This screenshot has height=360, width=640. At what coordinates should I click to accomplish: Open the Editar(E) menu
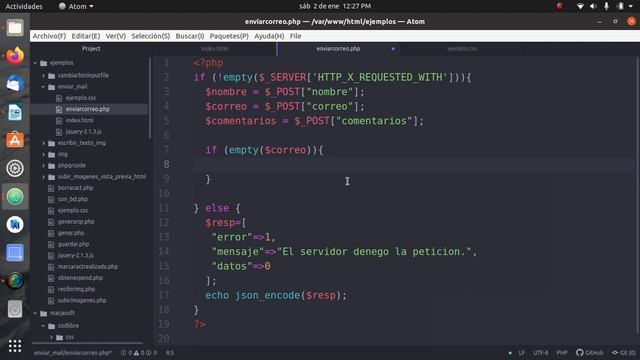(x=86, y=36)
